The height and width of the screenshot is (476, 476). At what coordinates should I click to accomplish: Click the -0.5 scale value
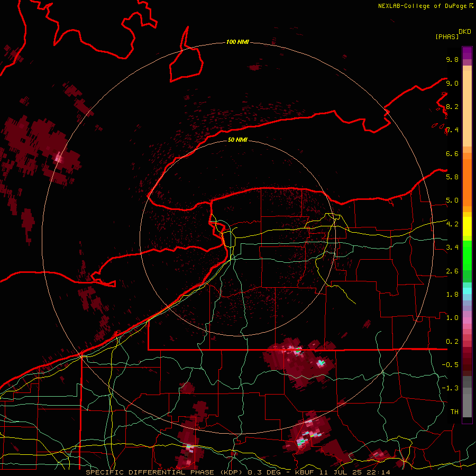(450, 364)
